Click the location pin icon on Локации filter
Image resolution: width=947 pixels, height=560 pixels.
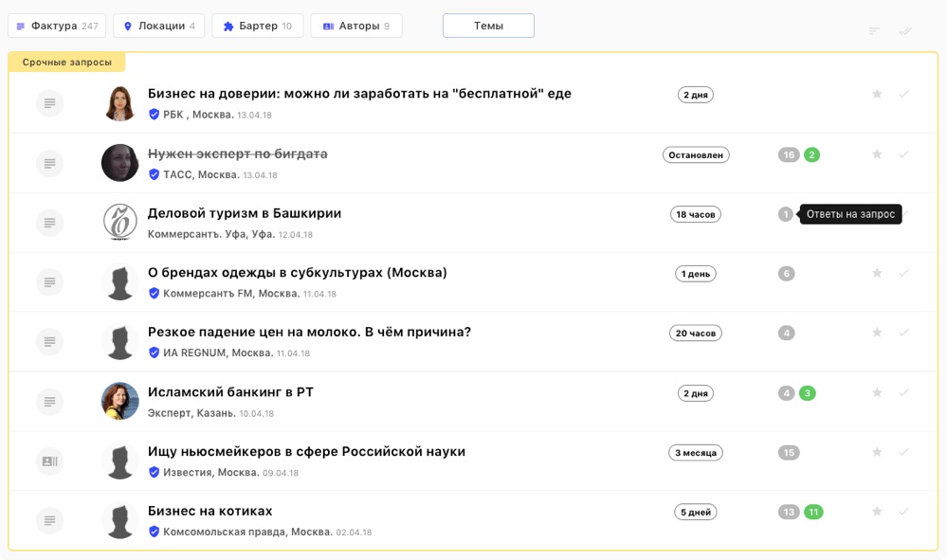(130, 26)
